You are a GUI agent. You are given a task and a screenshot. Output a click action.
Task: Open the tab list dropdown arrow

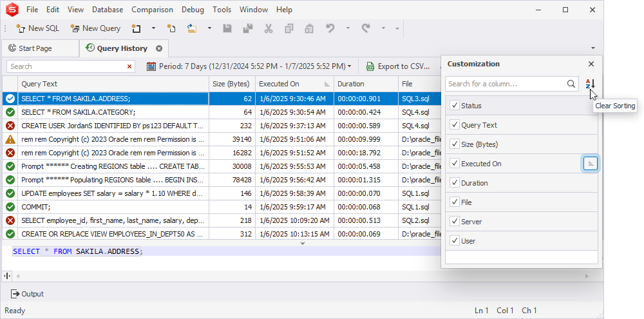(x=593, y=48)
